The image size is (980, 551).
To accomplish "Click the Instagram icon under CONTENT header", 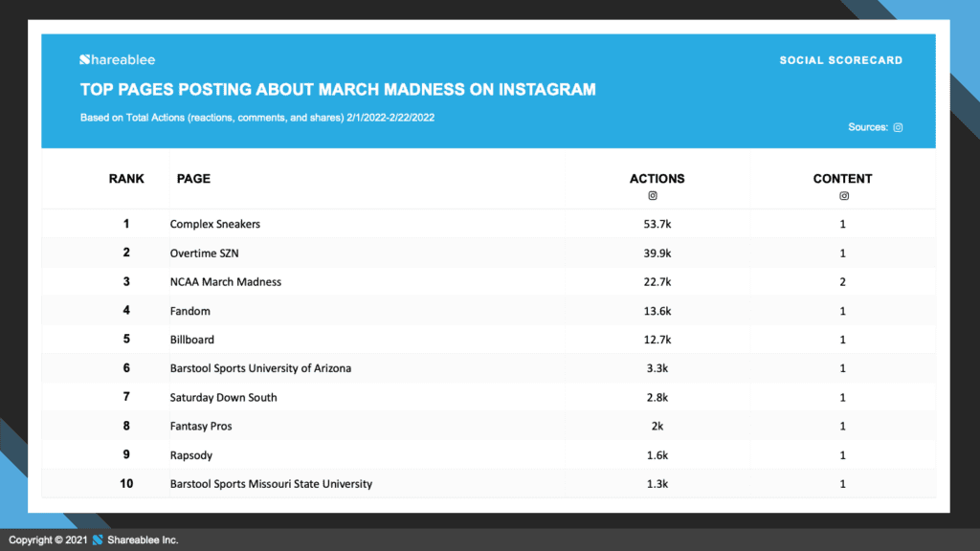I will point(844,195).
